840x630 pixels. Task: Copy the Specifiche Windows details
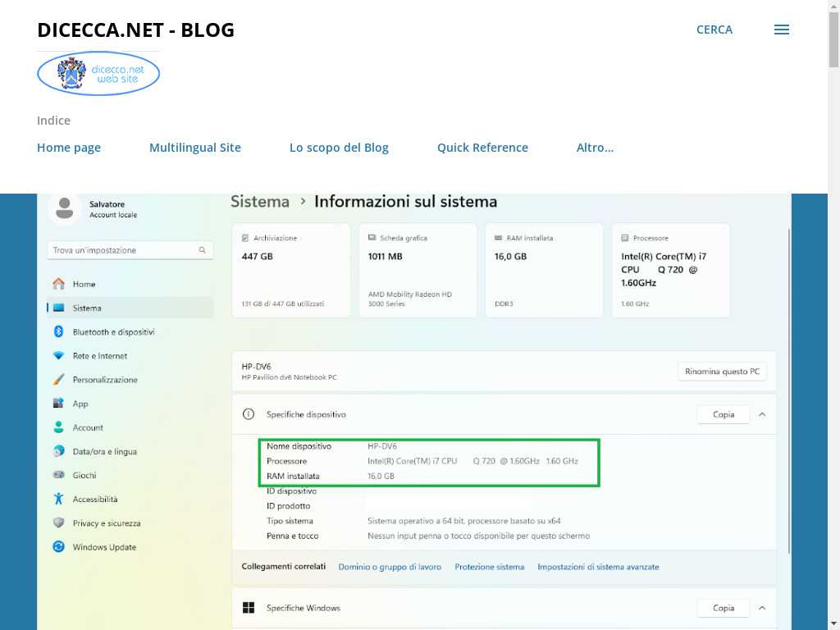coord(724,608)
